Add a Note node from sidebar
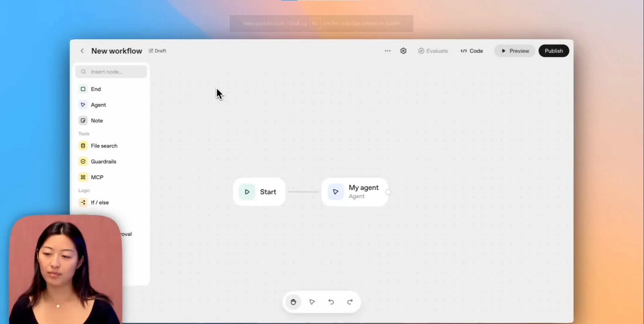The image size is (644, 324). [x=97, y=121]
